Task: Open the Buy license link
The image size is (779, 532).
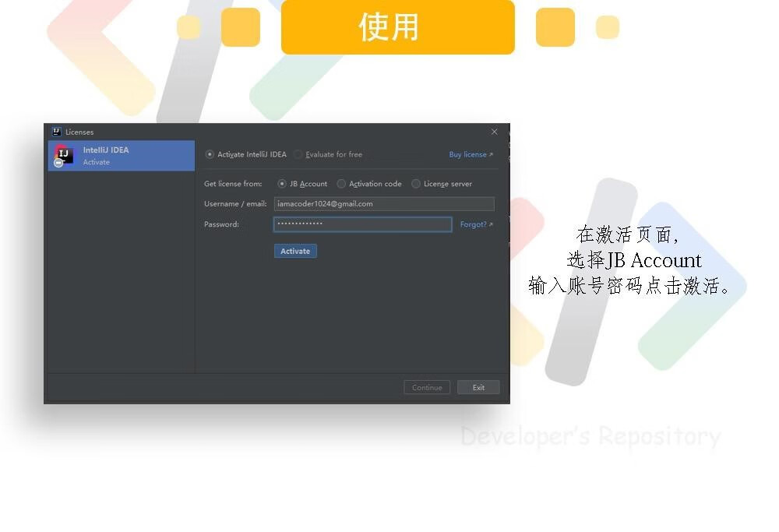Action: point(467,154)
